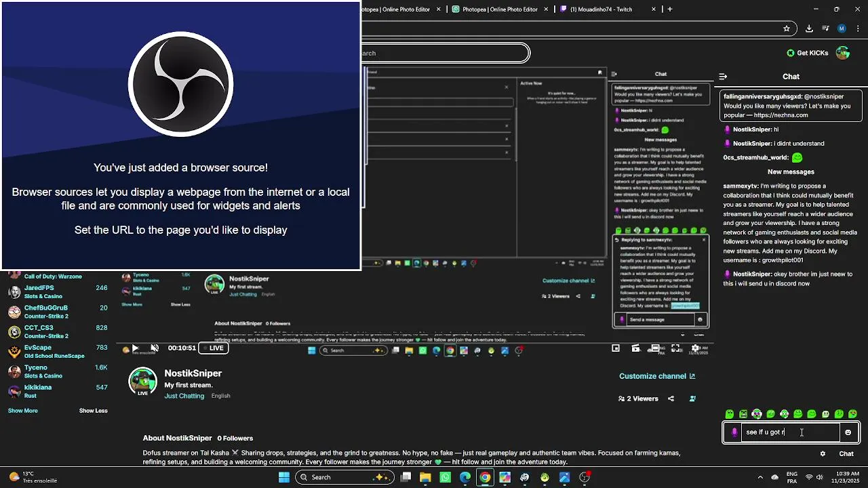This screenshot has height=488, width=868.
Task: Open Google Chrome from taskbar
Action: [x=485, y=477]
